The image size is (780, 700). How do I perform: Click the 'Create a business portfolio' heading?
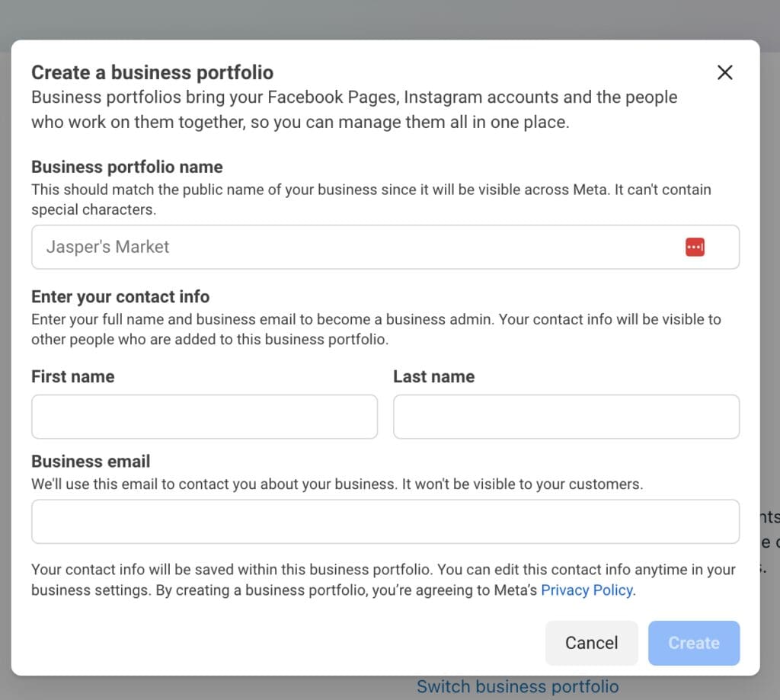[152, 72]
